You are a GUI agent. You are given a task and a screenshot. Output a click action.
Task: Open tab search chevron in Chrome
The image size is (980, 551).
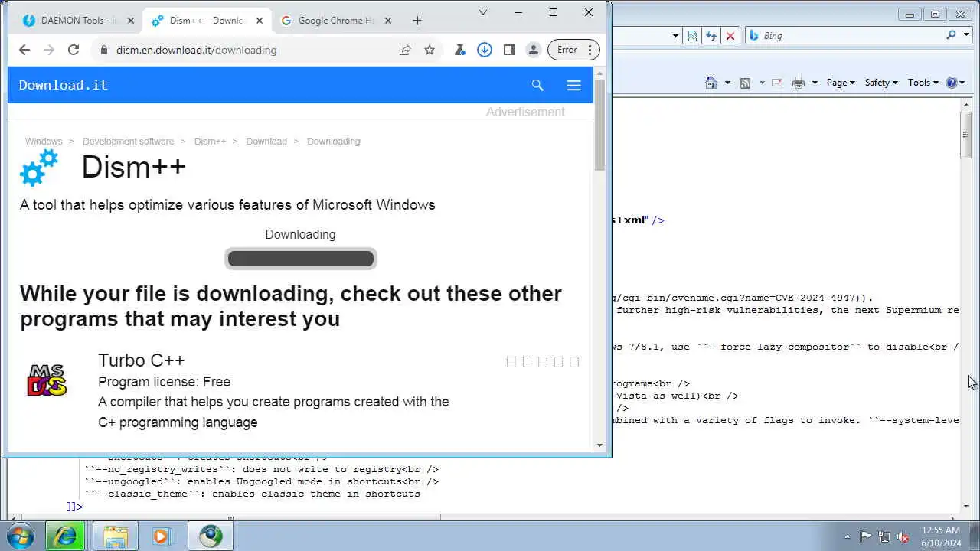483,12
